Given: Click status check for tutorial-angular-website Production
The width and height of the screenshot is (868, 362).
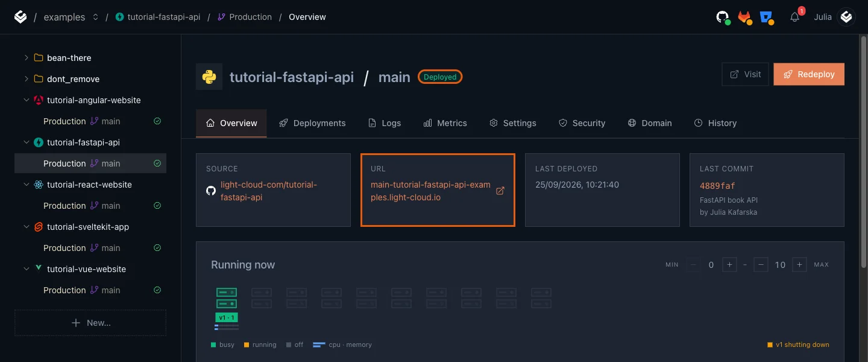Looking at the screenshot, I should tap(157, 121).
